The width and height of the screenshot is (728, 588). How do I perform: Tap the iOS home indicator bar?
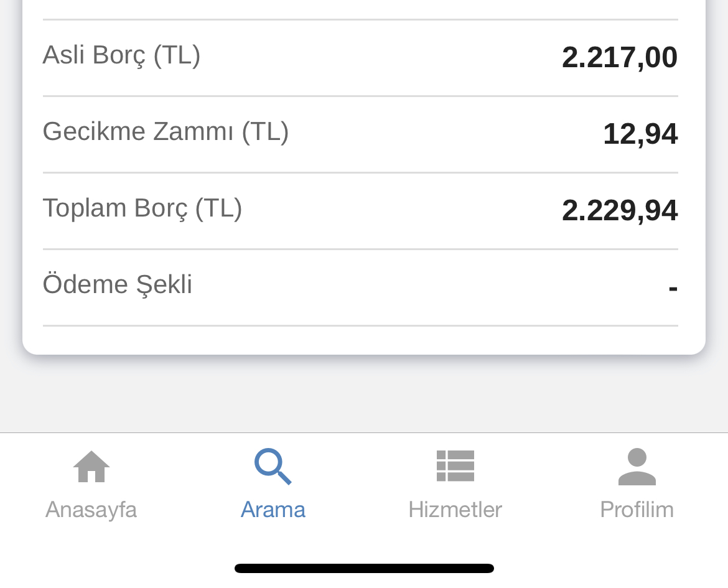coord(365,568)
